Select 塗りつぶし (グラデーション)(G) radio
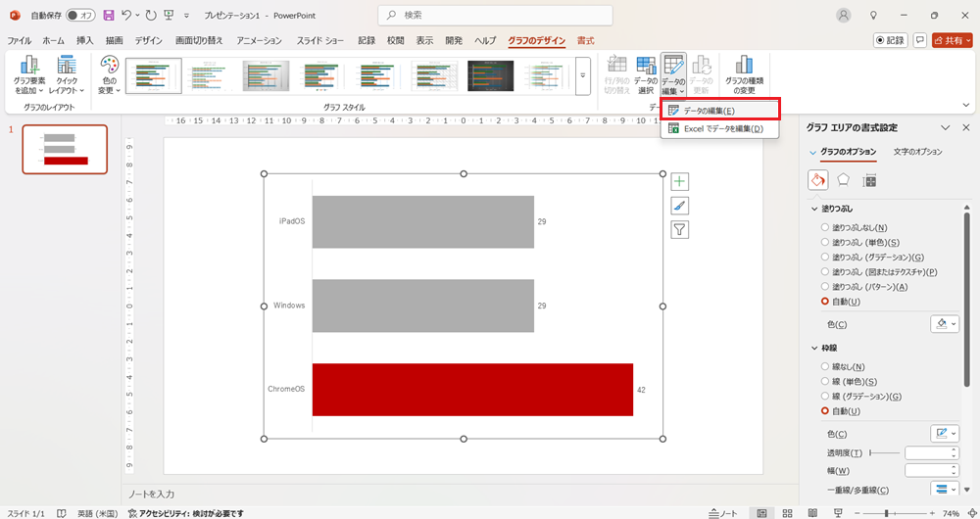 tap(872, 258)
